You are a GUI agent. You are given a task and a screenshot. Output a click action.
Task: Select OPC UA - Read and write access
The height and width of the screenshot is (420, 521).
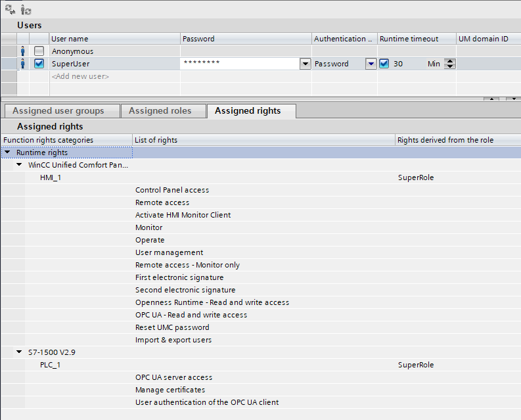pyautogui.click(x=191, y=315)
